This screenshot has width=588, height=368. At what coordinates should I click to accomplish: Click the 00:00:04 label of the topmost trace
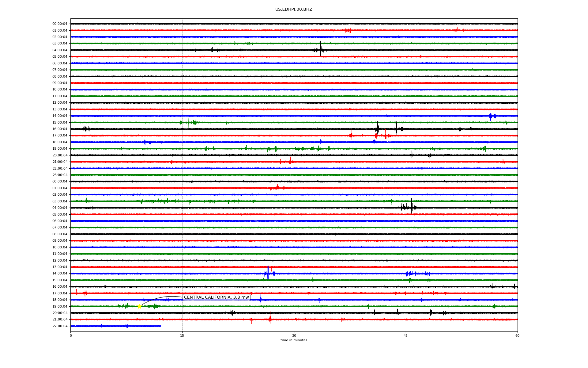[60, 24]
